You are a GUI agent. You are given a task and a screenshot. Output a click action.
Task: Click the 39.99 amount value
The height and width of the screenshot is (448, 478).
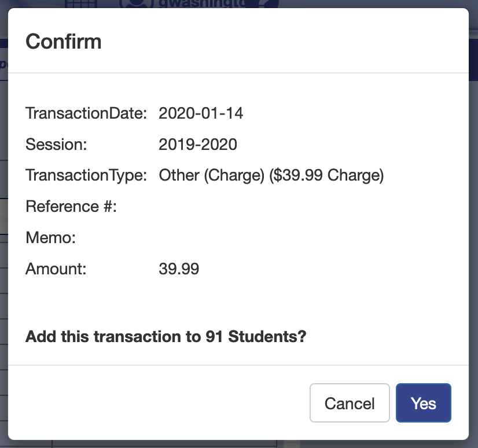tap(179, 269)
